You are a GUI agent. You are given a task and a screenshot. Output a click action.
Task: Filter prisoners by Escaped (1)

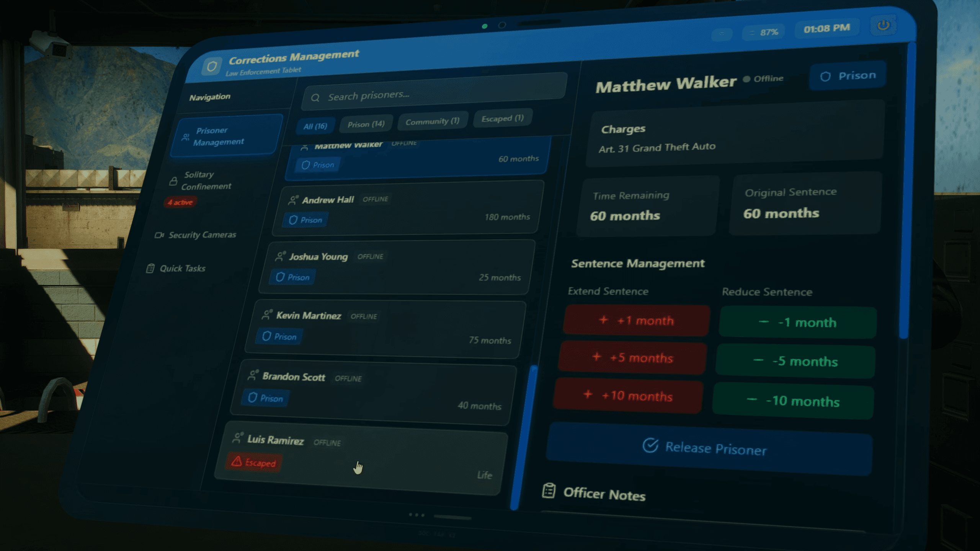tap(502, 119)
